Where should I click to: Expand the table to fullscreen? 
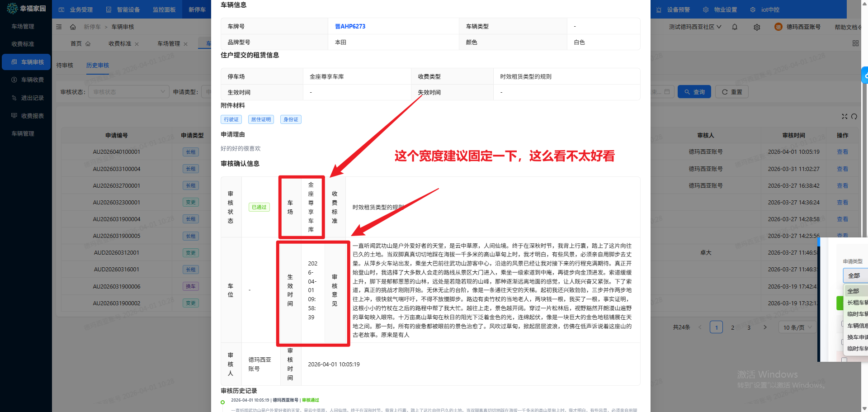(844, 116)
